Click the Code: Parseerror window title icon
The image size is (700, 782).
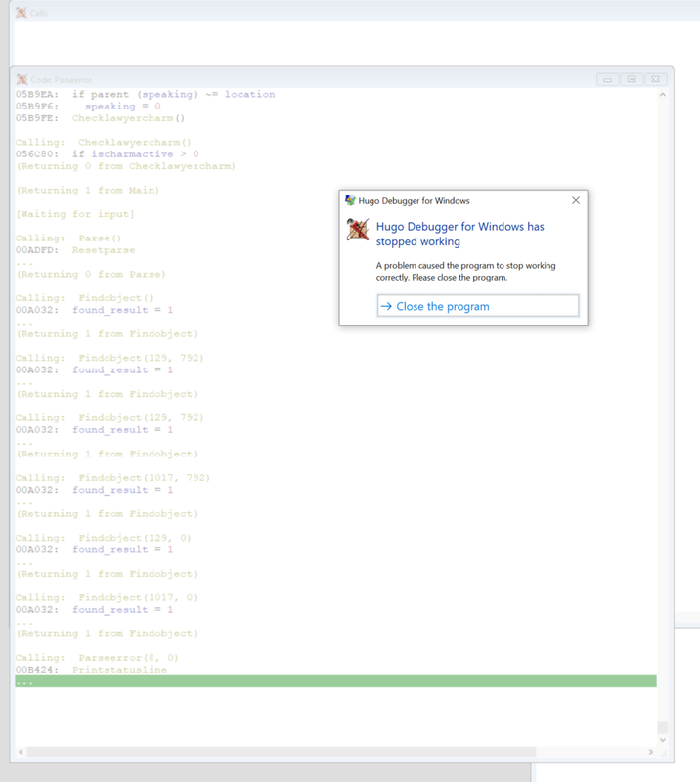coord(22,79)
